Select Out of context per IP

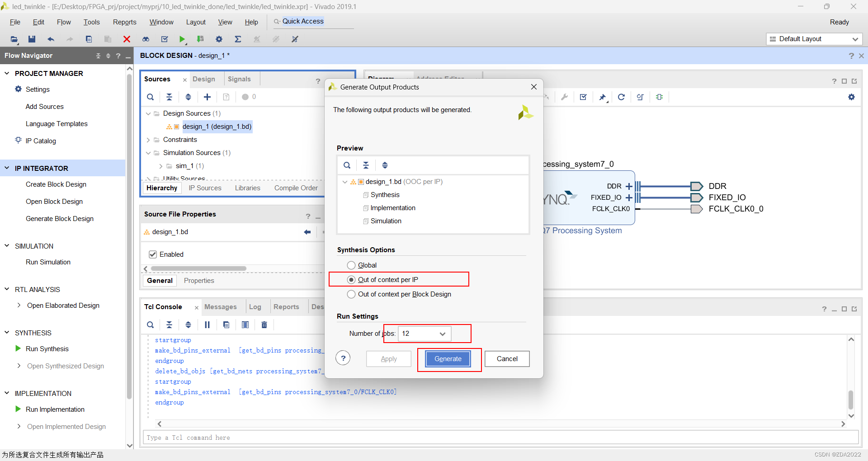pyautogui.click(x=351, y=280)
